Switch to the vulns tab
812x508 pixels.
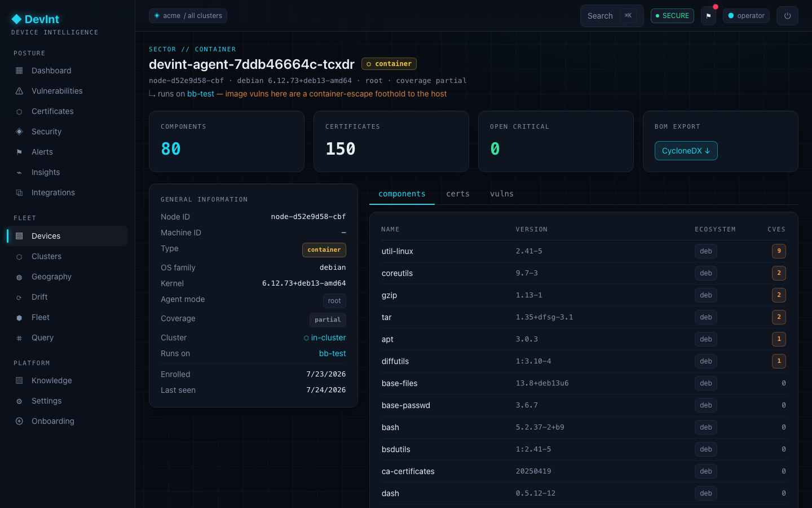pyautogui.click(x=502, y=194)
